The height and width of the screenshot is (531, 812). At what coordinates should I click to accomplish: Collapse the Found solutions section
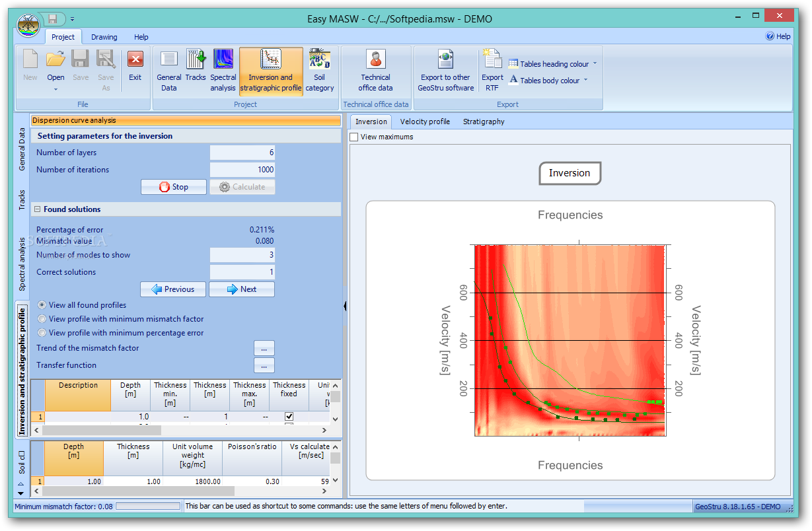[x=37, y=209]
